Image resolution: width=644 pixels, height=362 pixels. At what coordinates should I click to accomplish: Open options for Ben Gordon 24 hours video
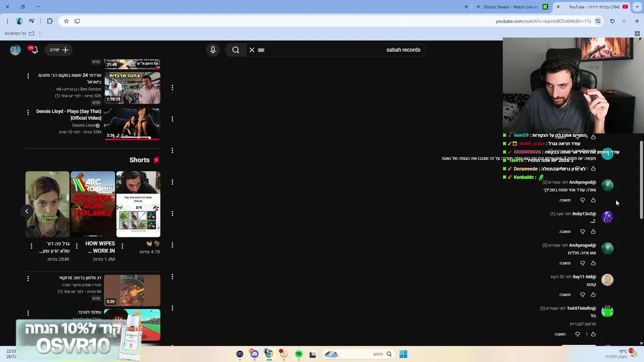click(28, 76)
